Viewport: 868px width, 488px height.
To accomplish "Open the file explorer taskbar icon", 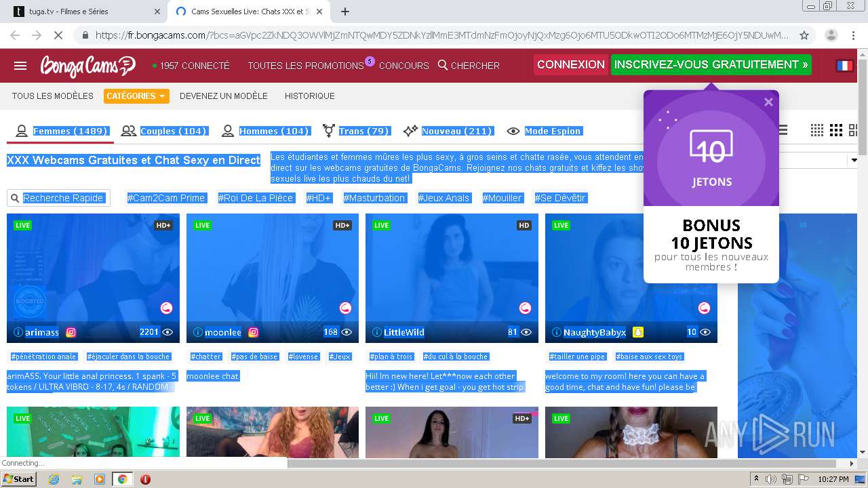I will pyautogui.click(x=77, y=479).
